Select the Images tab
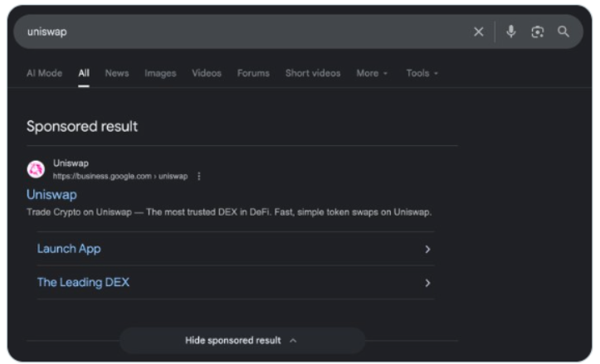The width and height of the screenshot is (600, 364). tap(160, 73)
